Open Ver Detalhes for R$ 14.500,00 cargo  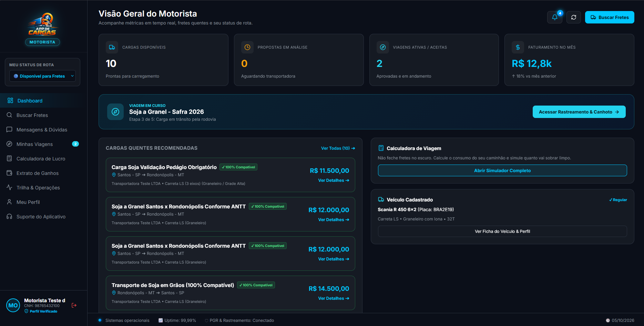(334, 298)
